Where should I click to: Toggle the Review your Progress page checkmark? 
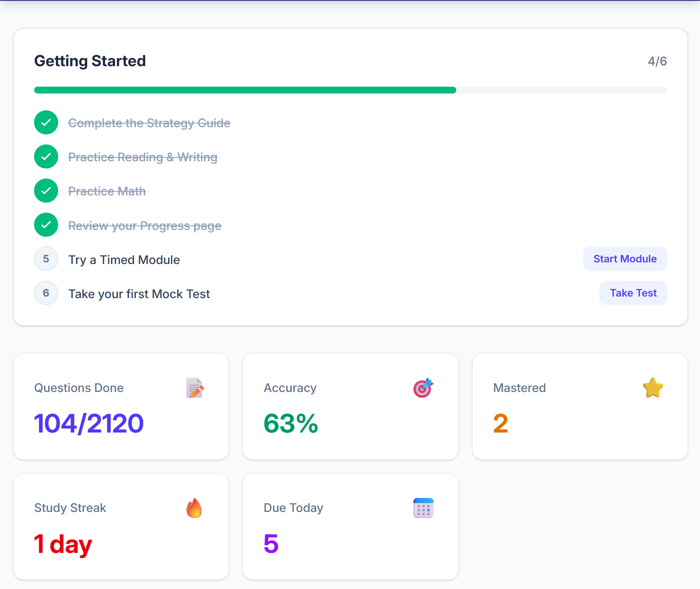click(46, 225)
